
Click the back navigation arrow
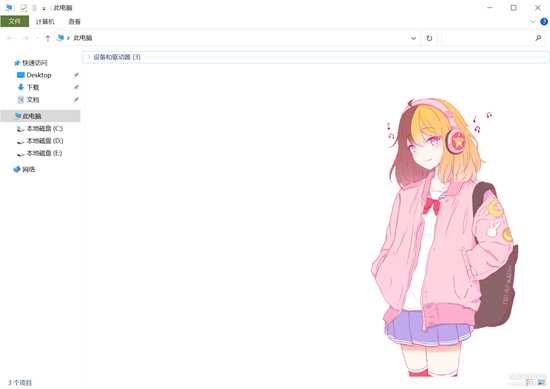pyautogui.click(x=11, y=38)
